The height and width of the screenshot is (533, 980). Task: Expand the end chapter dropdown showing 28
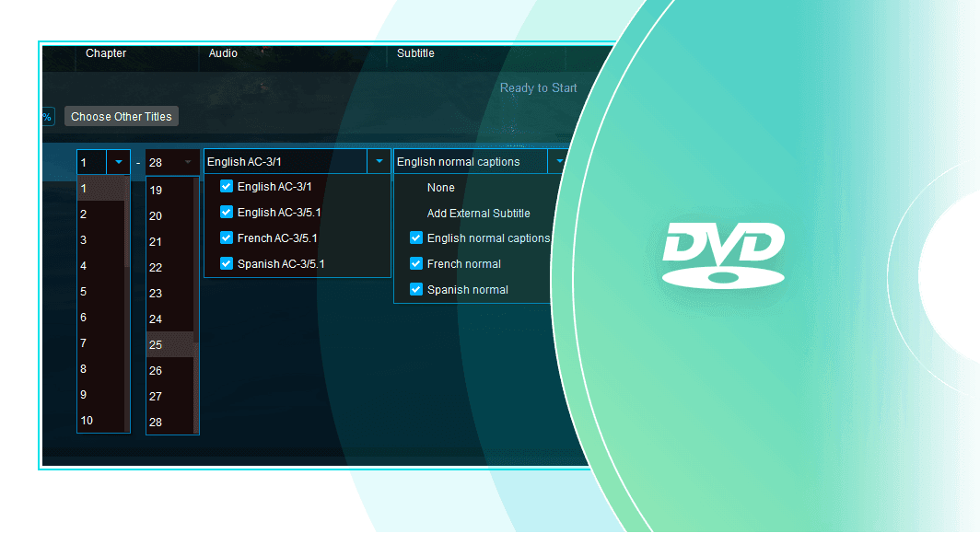(188, 162)
